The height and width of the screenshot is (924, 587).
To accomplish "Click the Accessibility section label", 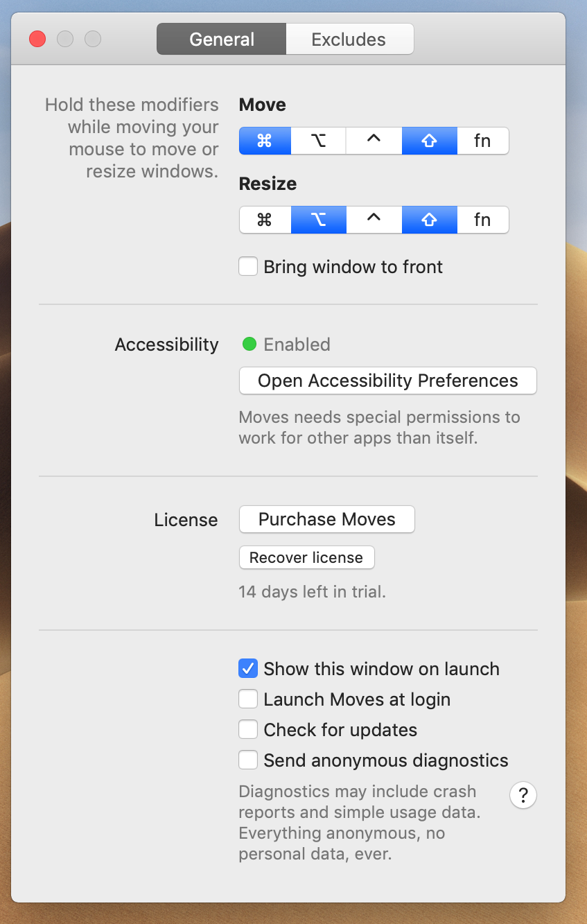I will (x=167, y=345).
